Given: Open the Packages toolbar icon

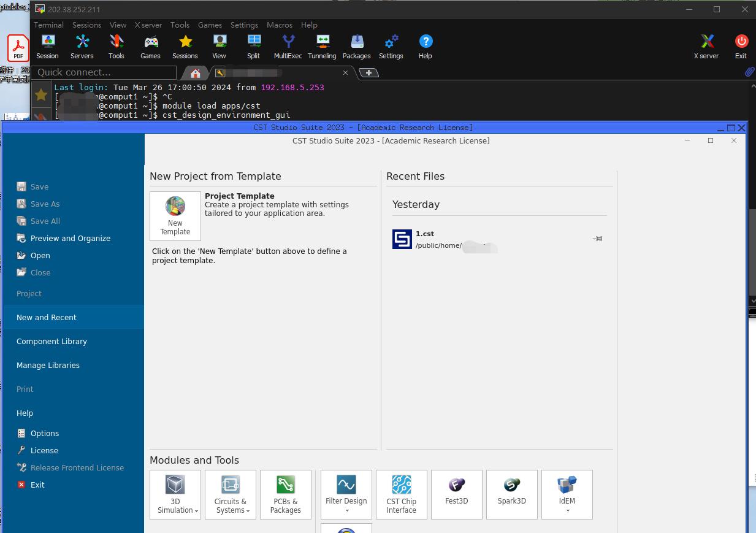Looking at the screenshot, I should pos(357,47).
